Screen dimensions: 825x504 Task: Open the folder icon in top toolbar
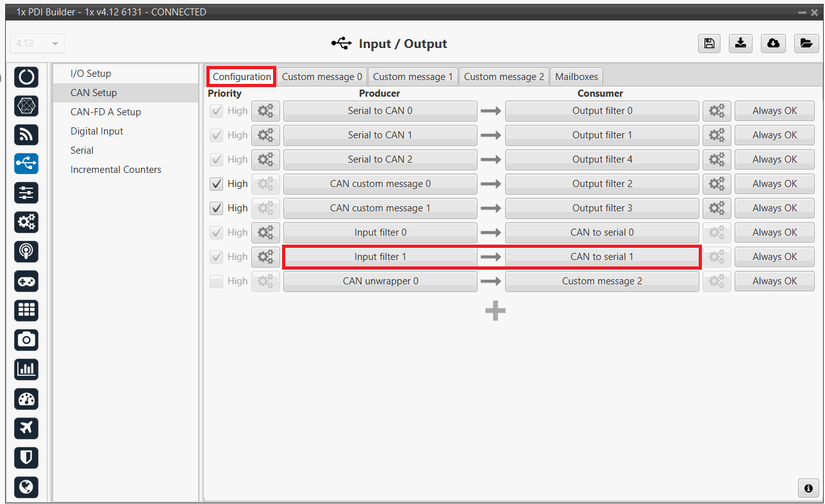pos(806,44)
